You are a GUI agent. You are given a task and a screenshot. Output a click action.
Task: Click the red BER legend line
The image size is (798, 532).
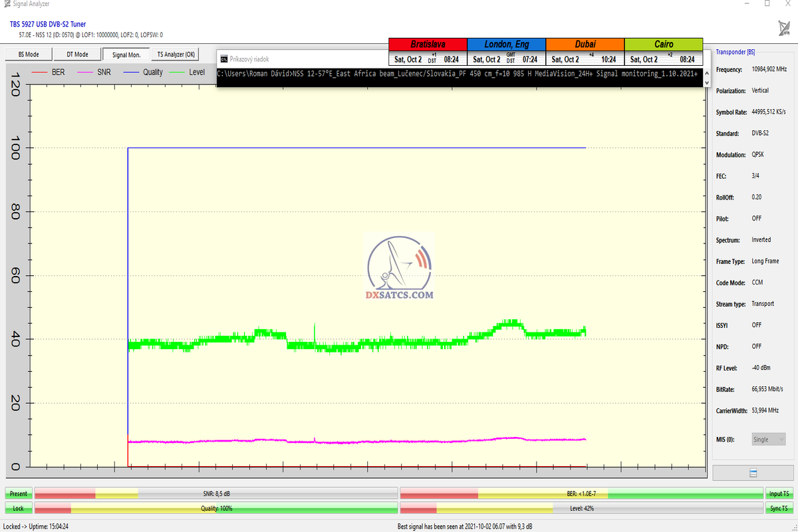click(x=40, y=72)
